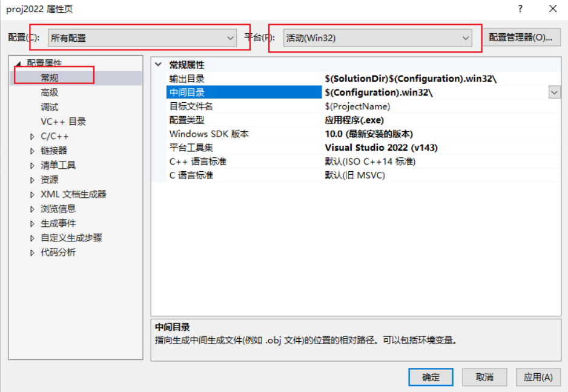
Task: Expand the 清单工具 node arrow
Action: [32, 165]
